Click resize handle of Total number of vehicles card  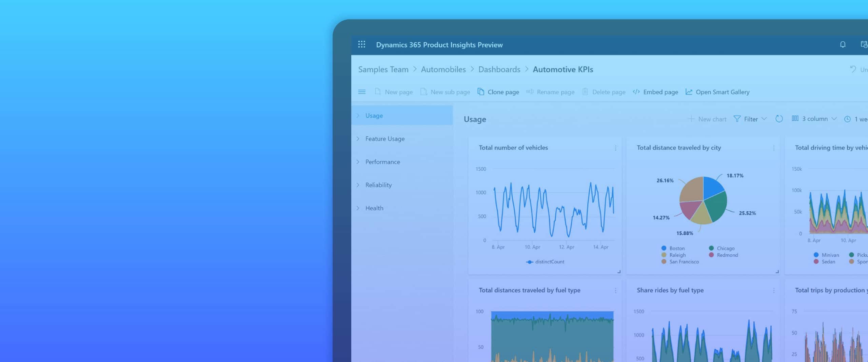click(619, 272)
